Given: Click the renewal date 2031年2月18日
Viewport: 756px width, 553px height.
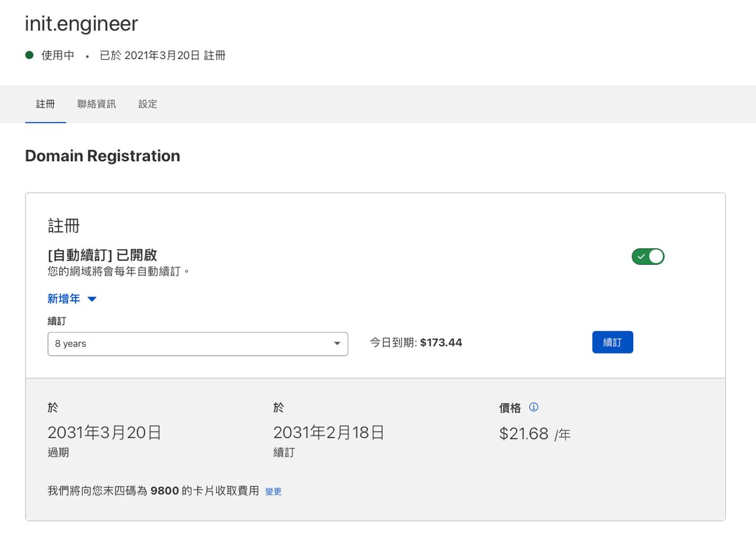Looking at the screenshot, I should [x=329, y=433].
